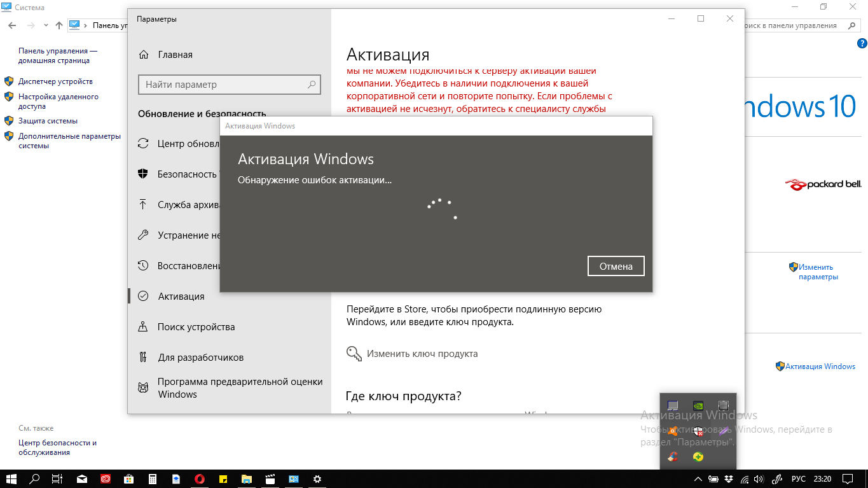Go to Панель управления — домашняя страница

58,56
